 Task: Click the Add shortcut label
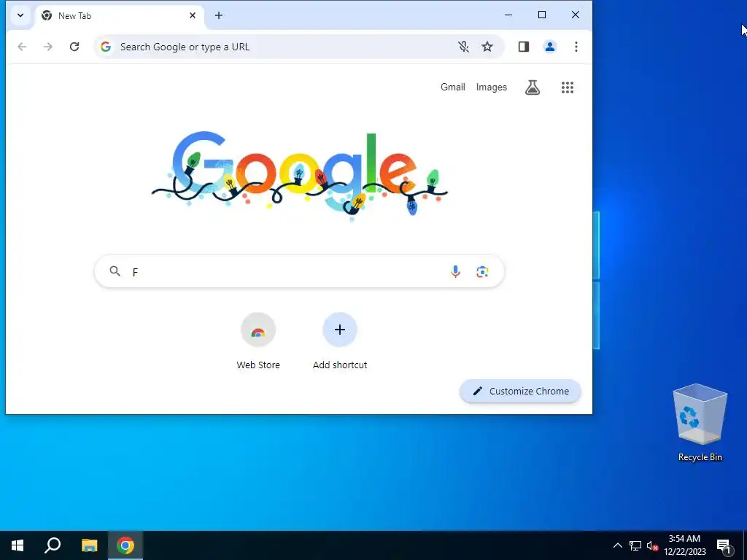point(340,365)
